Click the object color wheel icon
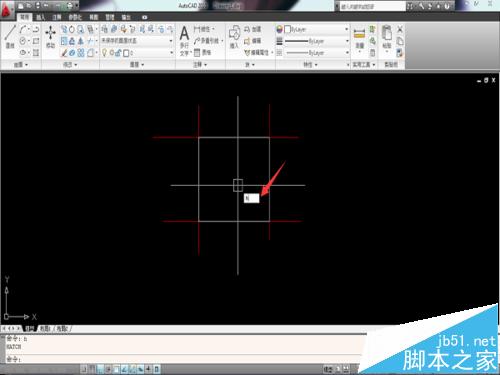Image resolution: width=500 pixels, height=375 pixels. pos(279,29)
